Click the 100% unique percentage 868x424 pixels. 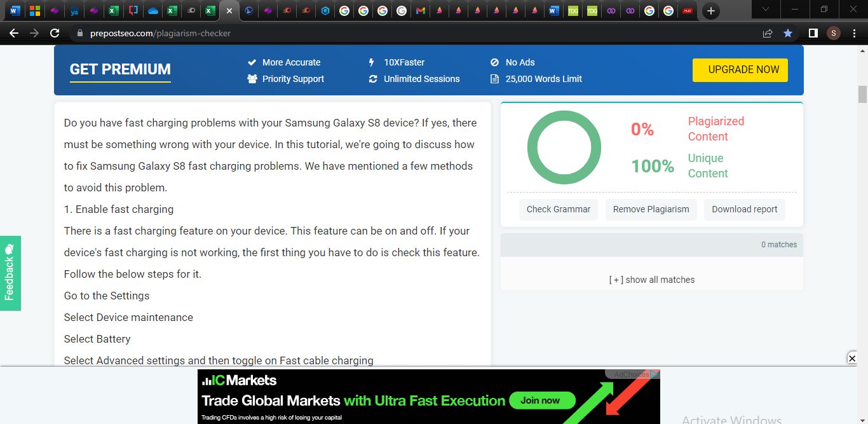coord(653,166)
